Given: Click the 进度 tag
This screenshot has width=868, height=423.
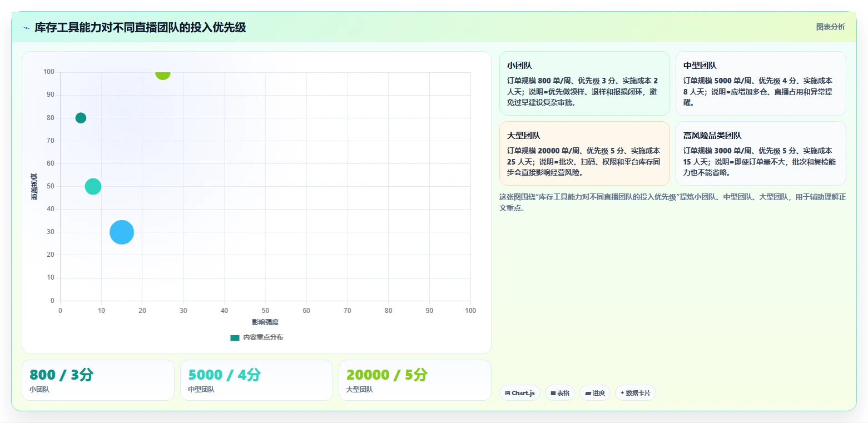Looking at the screenshot, I should (x=595, y=393).
